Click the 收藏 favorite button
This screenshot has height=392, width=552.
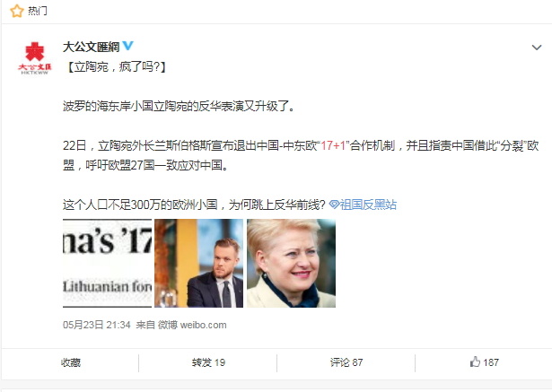[x=71, y=362]
